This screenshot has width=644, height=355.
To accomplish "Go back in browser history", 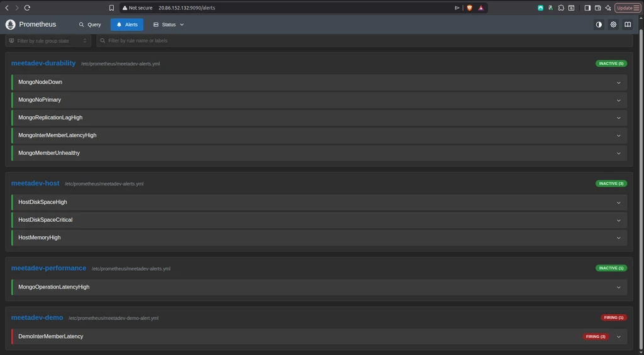I will 6,8.
